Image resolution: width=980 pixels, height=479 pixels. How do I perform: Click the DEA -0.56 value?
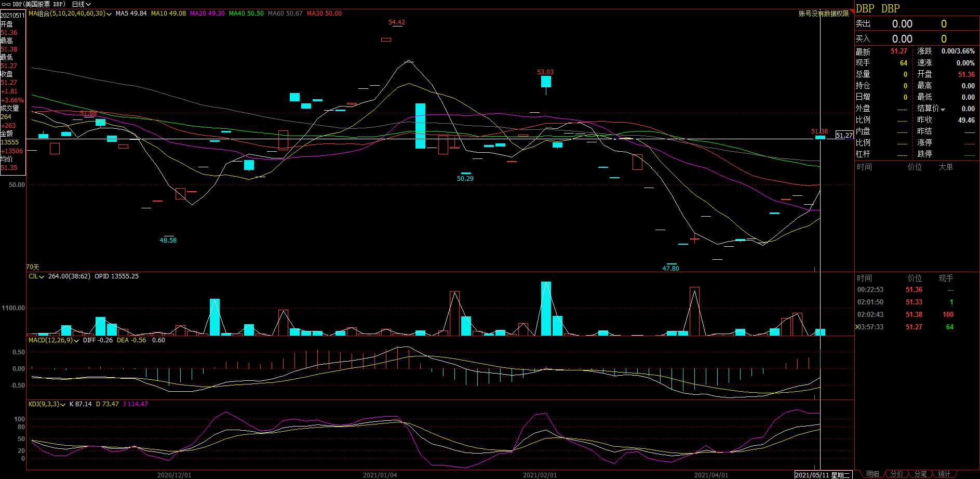coord(131,340)
